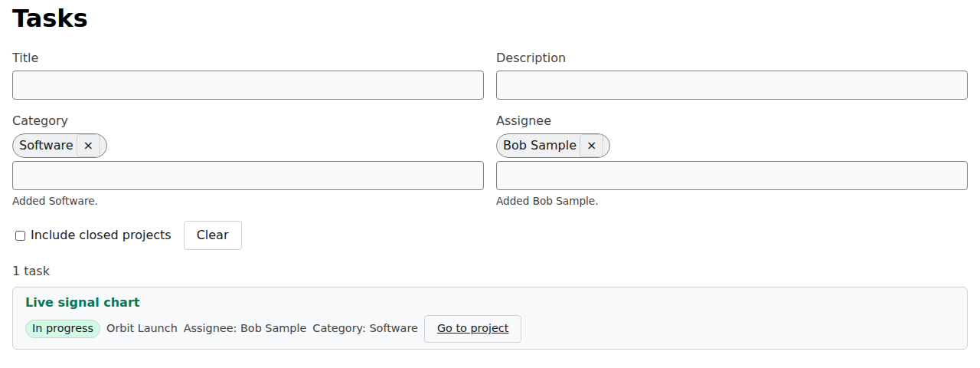
Task: Clear all filters with Clear button
Action: (x=213, y=235)
